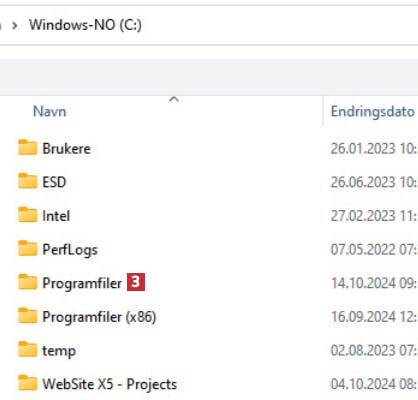The width and height of the screenshot is (418, 400).
Task: Select the Programfiler (x86) folder name
Action: point(99,317)
